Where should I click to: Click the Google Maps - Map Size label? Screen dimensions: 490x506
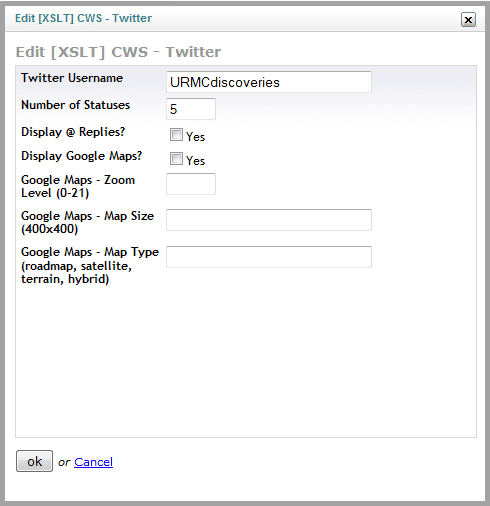(87, 222)
